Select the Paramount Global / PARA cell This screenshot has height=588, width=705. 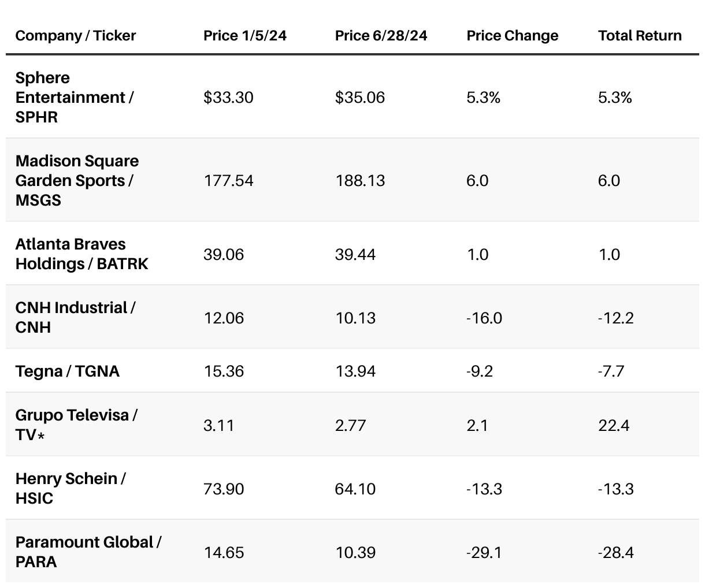click(88, 552)
